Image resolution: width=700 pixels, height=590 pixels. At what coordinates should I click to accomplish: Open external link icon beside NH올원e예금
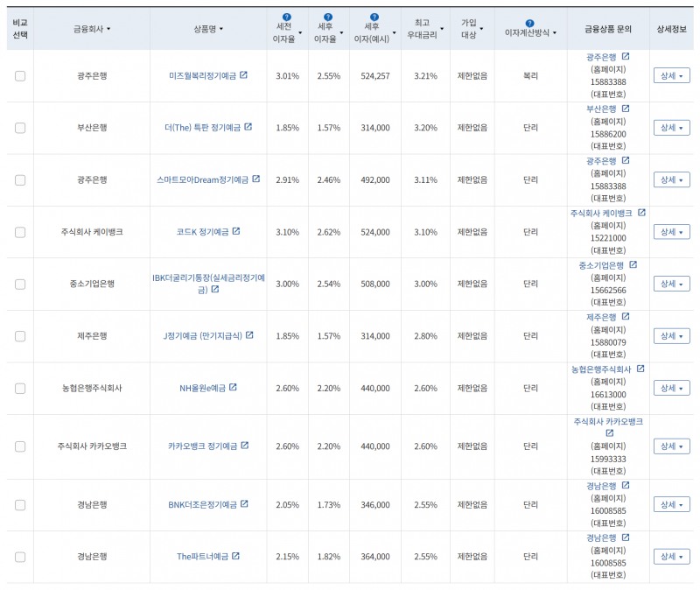233,387
